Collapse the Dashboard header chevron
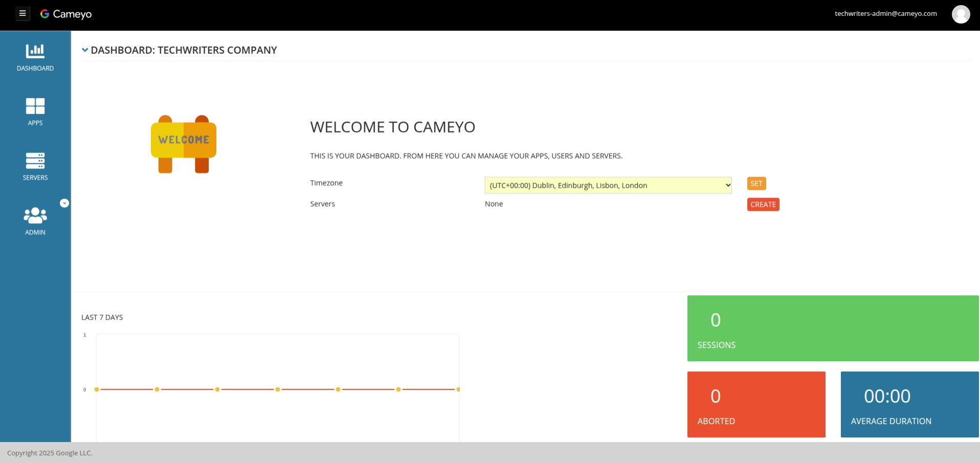This screenshot has width=980, height=463. [x=85, y=50]
